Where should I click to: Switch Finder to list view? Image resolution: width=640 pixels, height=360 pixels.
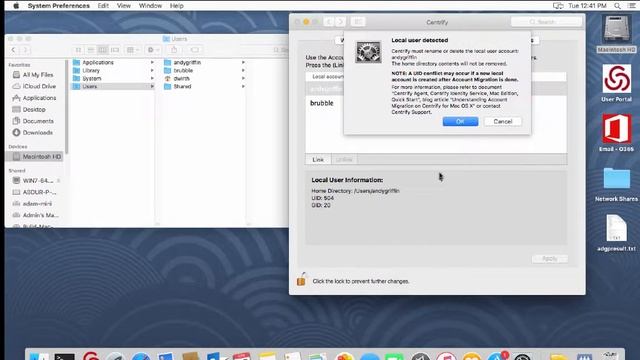coord(91,50)
